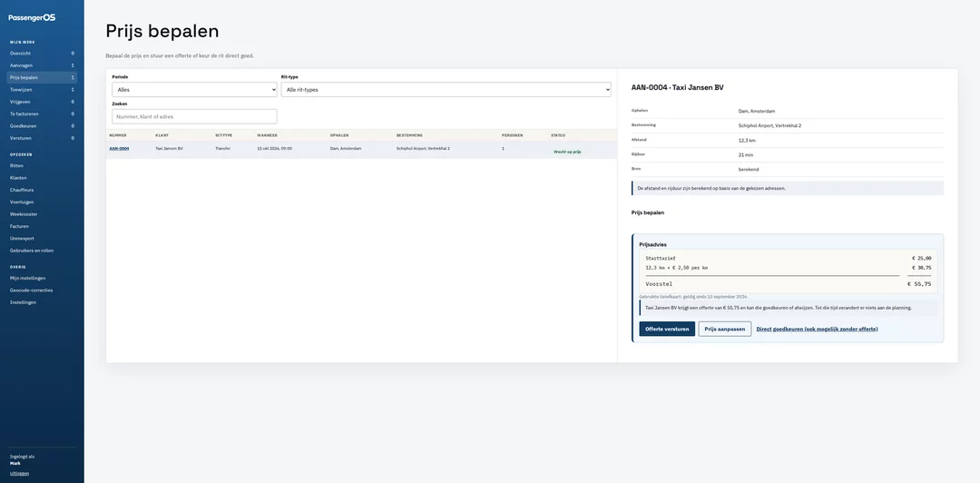Click the AAN-0004 · Taxi Jansen BV heading
The width and height of the screenshot is (980, 483).
tap(678, 87)
